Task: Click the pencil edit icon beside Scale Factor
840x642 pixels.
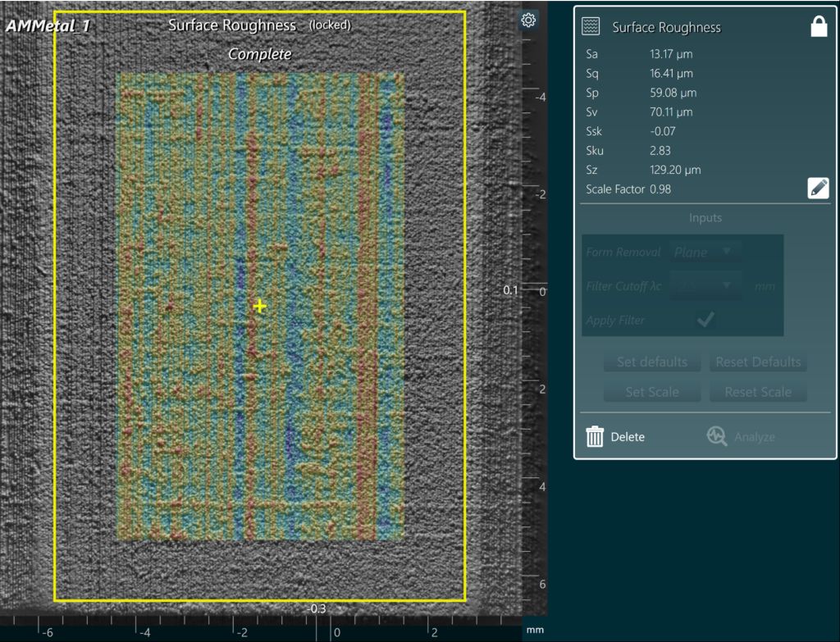Action: [818, 189]
